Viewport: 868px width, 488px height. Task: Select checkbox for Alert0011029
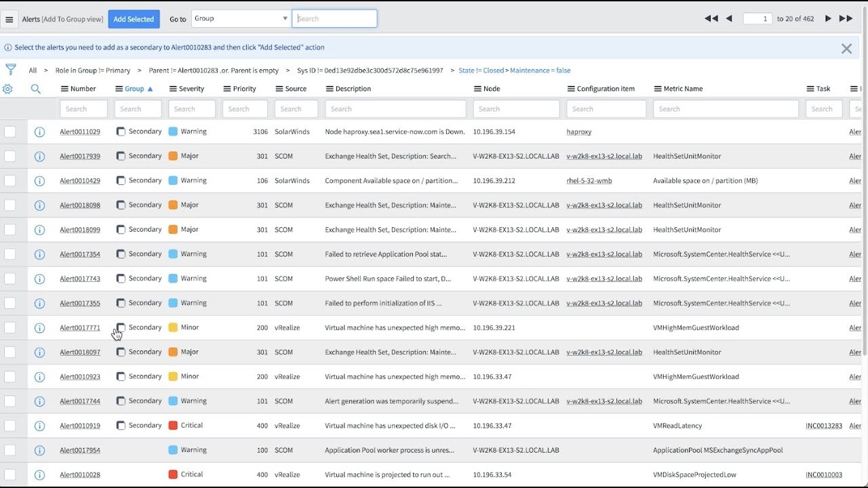[9, 131]
